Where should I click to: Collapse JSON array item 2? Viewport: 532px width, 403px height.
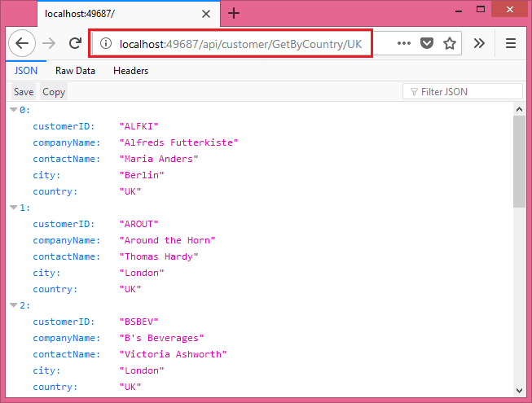[14, 305]
